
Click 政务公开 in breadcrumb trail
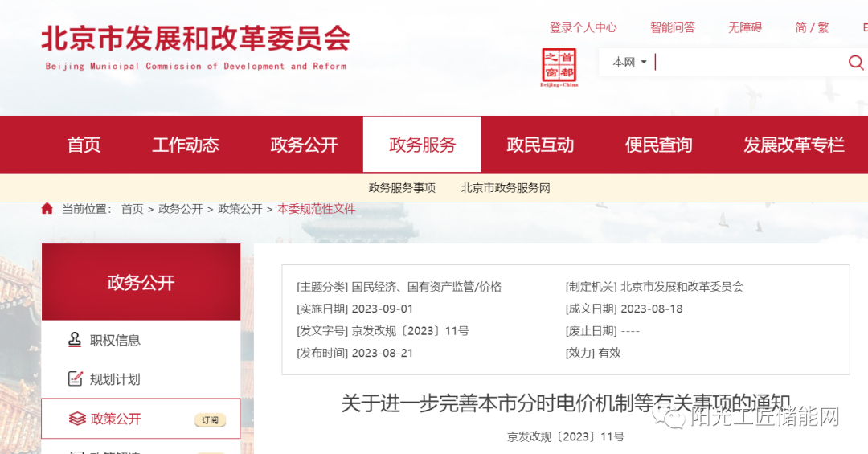pyautogui.click(x=181, y=209)
